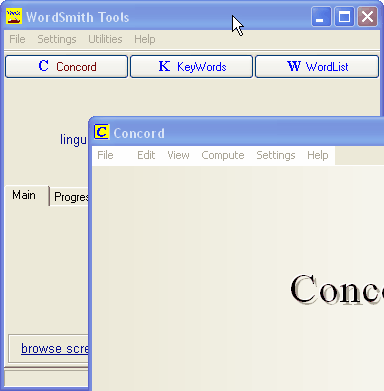The height and width of the screenshot is (391, 384).
Task: Click the yellow C icon in Concord title bar
Action: 101,132
